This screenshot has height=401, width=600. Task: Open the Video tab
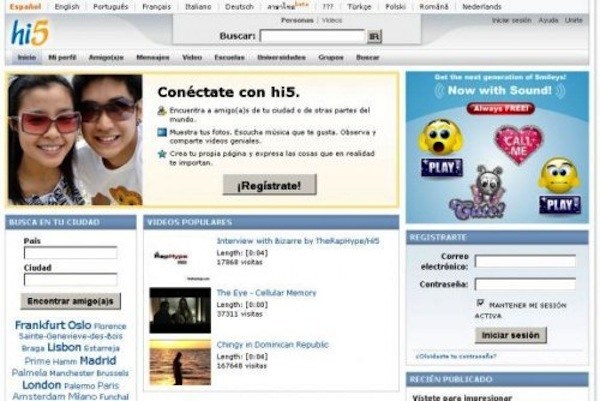[192, 57]
